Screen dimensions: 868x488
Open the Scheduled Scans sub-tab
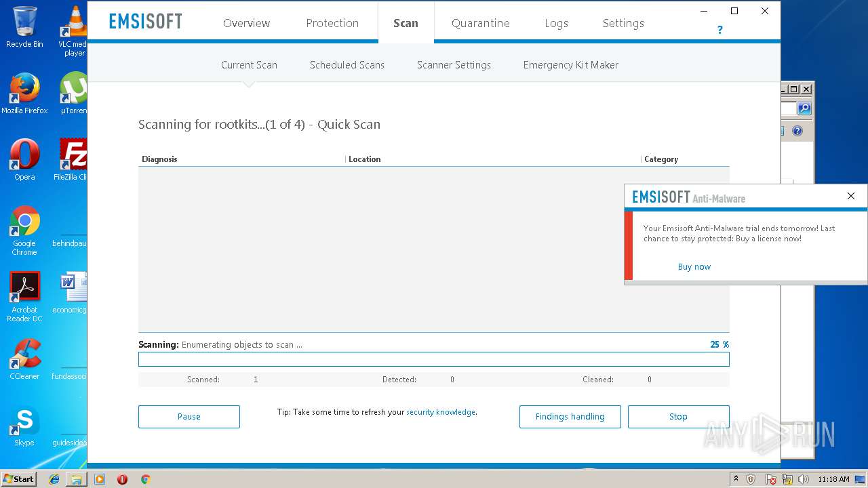click(347, 65)
